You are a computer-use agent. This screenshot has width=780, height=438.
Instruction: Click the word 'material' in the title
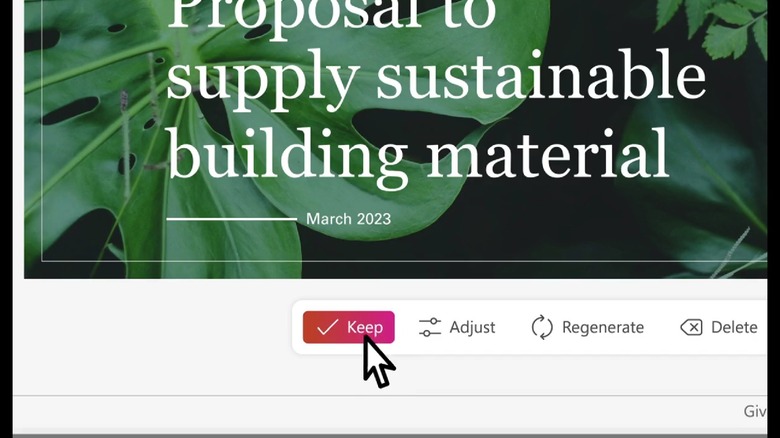548,151
